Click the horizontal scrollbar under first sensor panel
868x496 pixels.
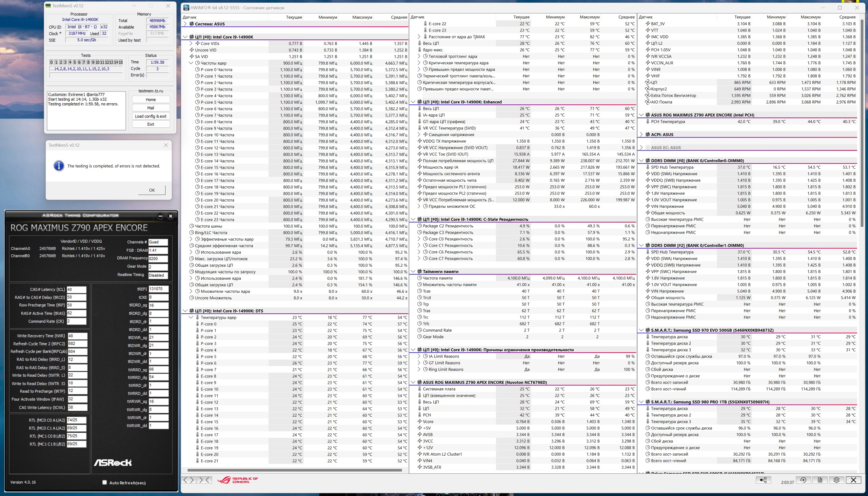[294, 470]
